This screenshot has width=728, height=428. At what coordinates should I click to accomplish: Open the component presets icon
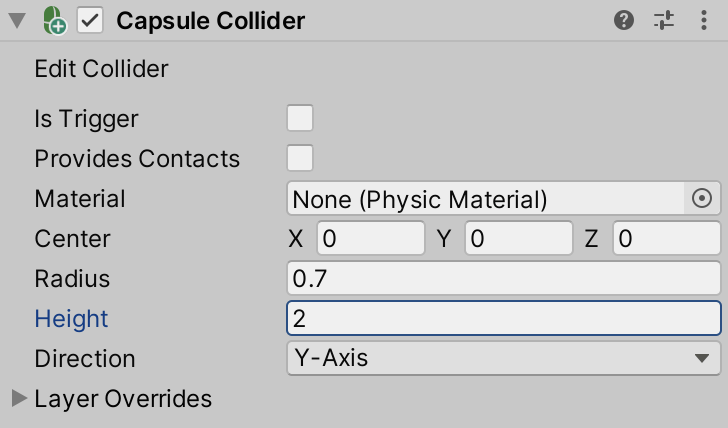point(664,20)
